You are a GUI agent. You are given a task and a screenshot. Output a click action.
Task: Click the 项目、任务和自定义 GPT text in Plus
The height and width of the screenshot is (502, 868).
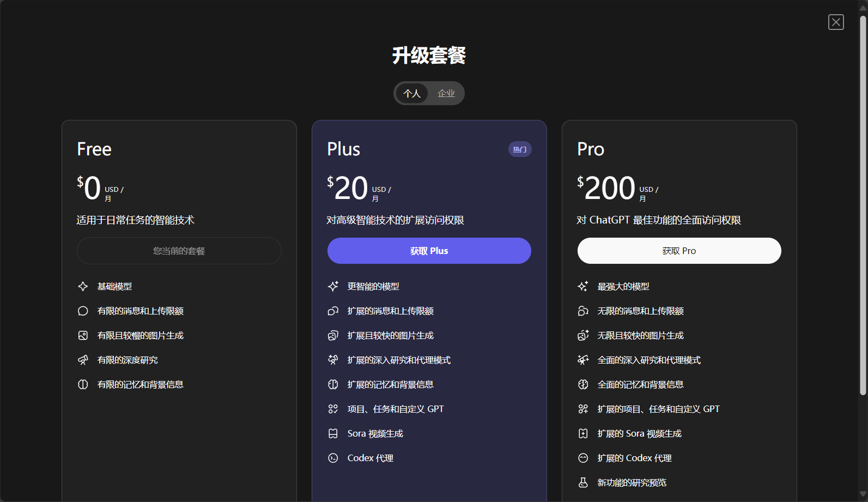396,409
